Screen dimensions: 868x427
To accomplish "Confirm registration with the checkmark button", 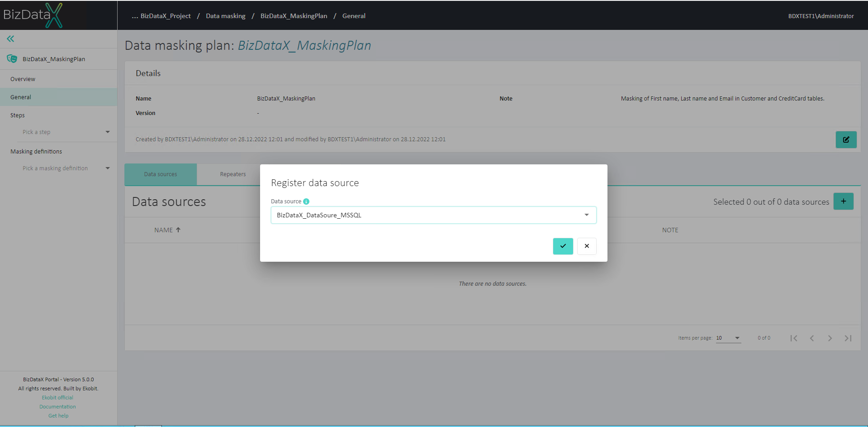I will (x=563, y=246).
